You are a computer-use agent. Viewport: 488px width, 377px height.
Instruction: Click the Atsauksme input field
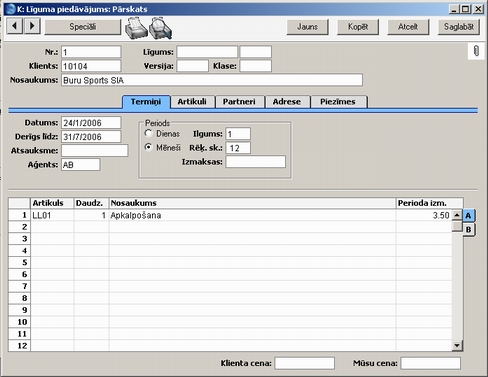tap(95, 151)
